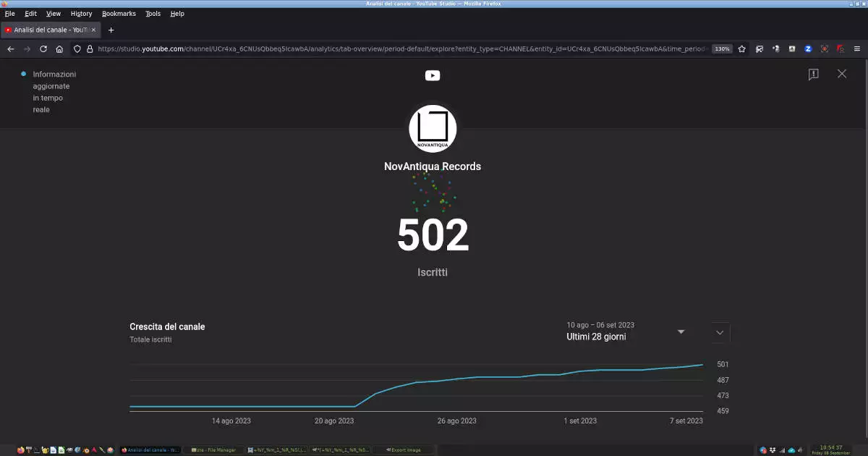Open the History menu

pos(81,14)
